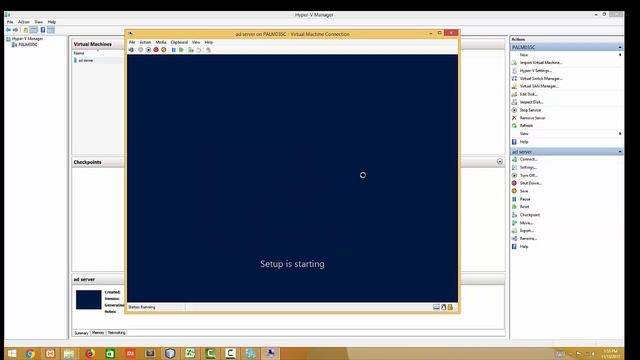Open Clipboard menu in Virtual Machine Connection
Screen dimensions: 640x360
tap(179, 42)
